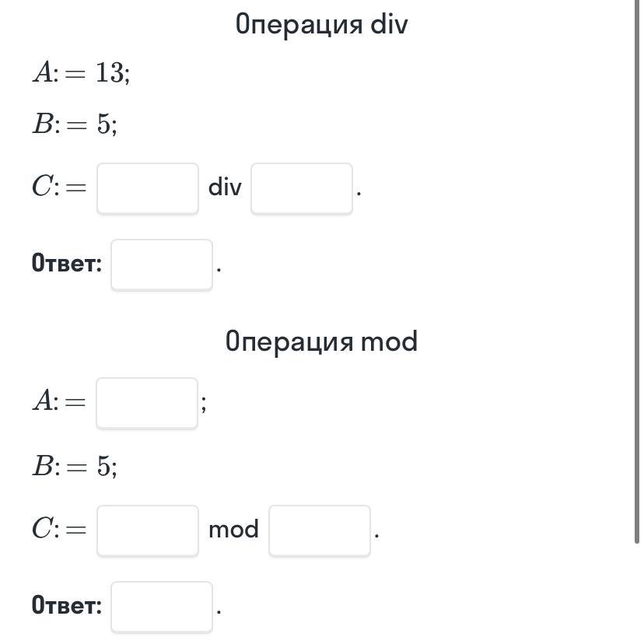Click the B:= 5; line in div section

pos(75,124)
